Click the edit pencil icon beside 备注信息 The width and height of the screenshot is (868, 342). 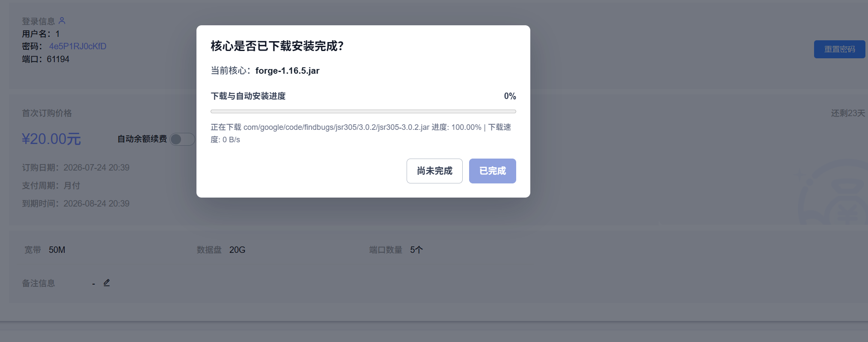[x=107, y=283]
